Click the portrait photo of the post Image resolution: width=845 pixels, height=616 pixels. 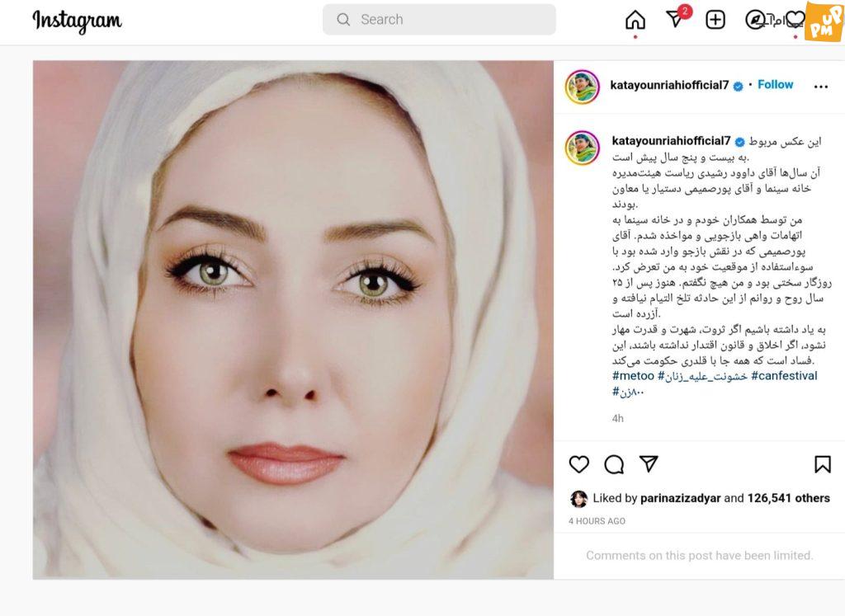pos(293,320)
